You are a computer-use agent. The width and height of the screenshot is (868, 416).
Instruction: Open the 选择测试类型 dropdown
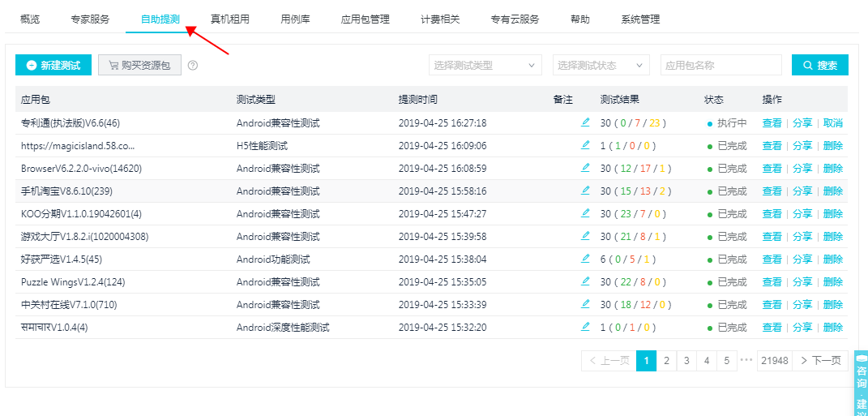485,66
